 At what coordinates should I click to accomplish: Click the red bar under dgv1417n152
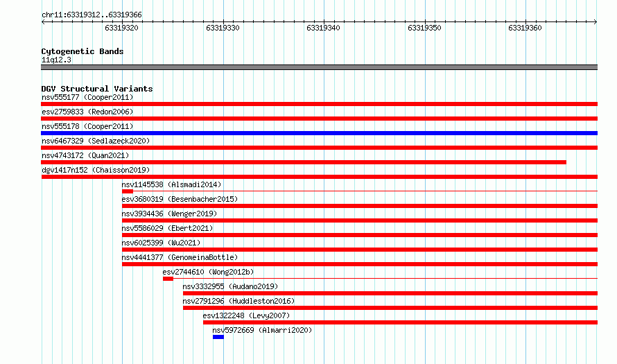[319, 177]
